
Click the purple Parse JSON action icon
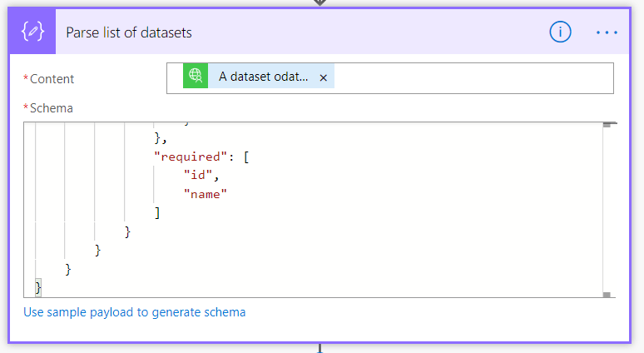[x=33, y=32]
